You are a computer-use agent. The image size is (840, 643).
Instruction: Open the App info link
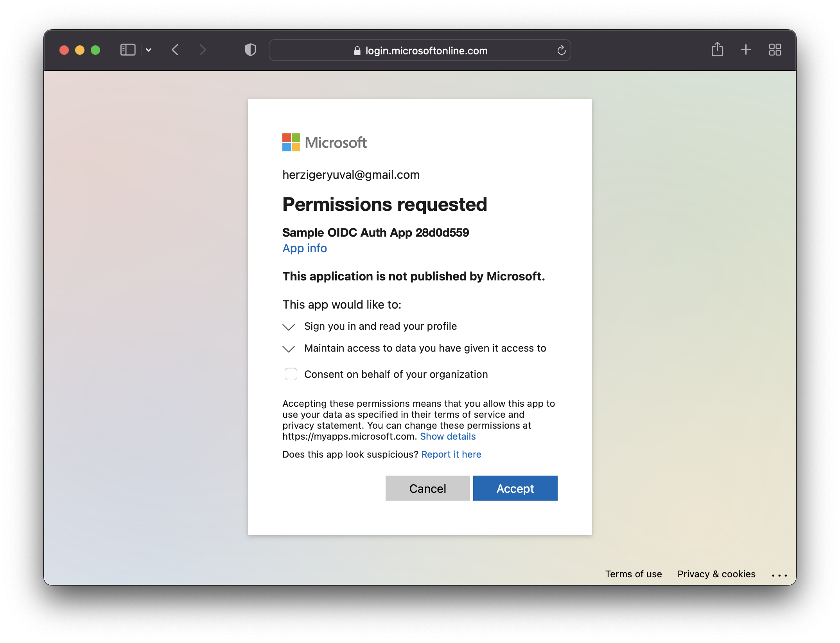pos(305,248)
